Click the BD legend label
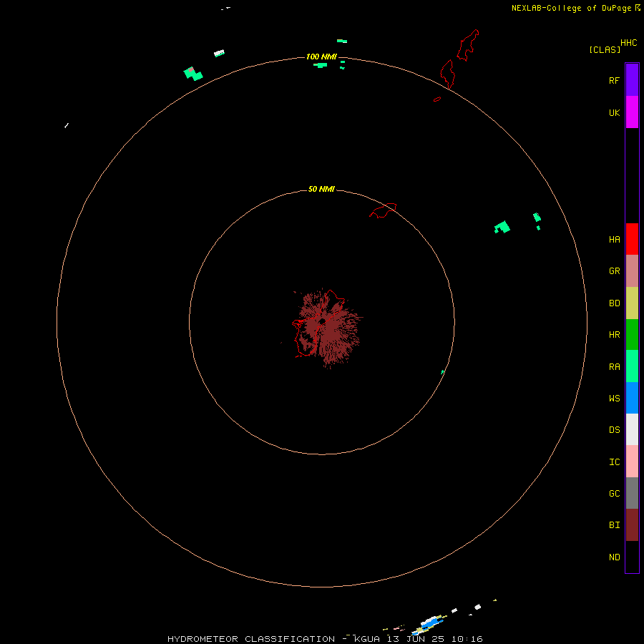644x644 pixels. [x=614, y=303]
